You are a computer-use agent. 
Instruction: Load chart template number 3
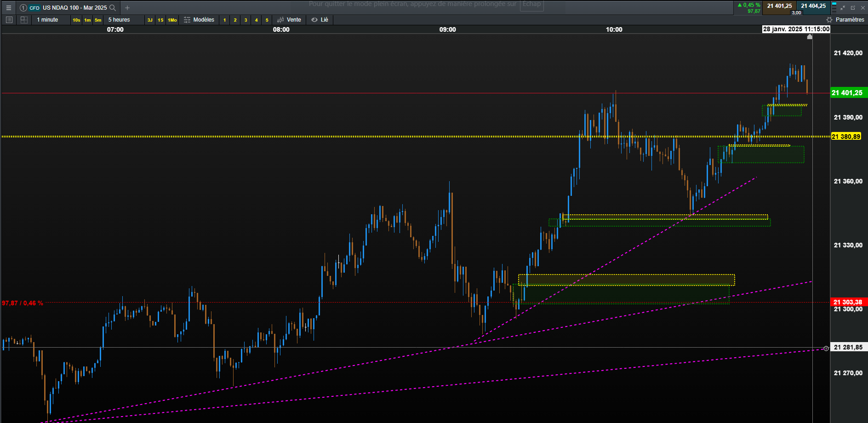tap(246, 20)
